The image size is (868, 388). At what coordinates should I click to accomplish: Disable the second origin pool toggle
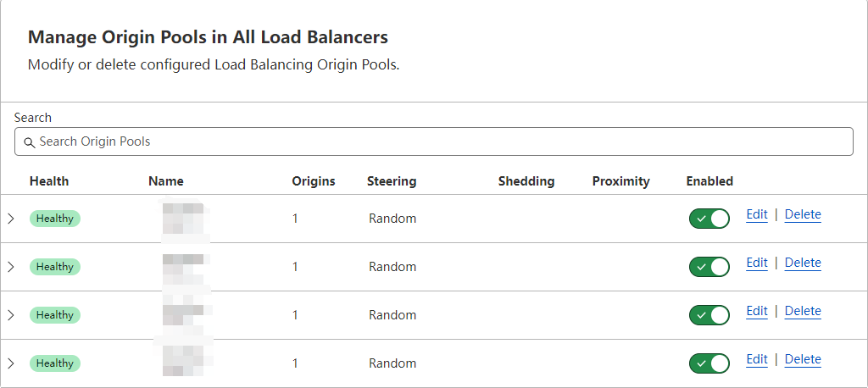(x=709, y=267)
